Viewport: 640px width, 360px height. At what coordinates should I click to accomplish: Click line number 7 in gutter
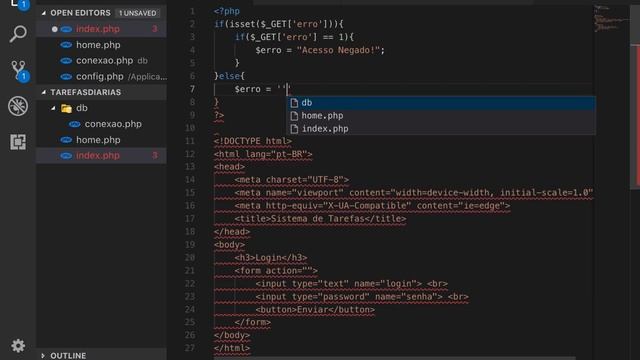(192, 89)
